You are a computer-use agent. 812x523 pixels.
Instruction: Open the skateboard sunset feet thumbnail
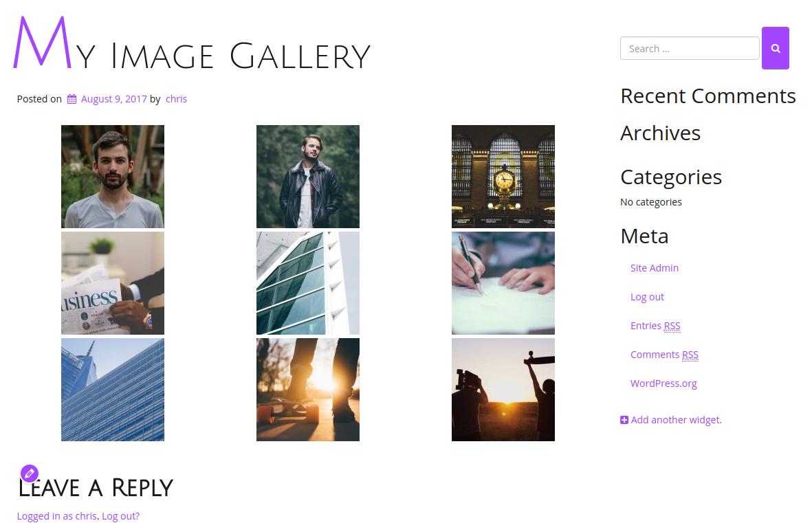307,390
